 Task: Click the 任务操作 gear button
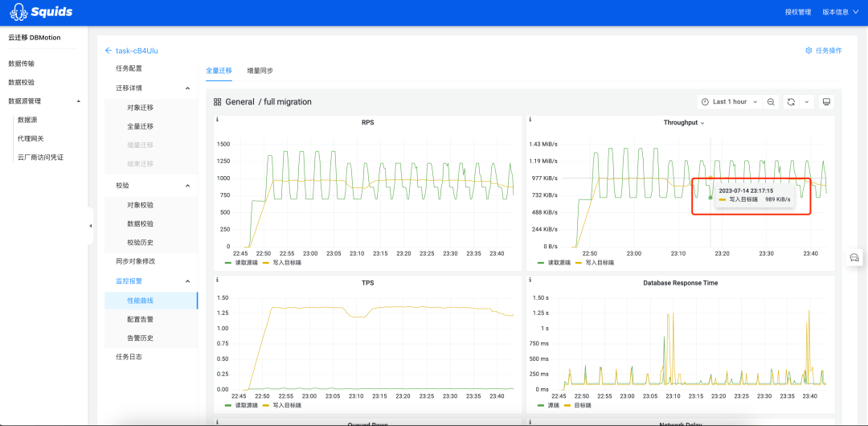point(823,51)
